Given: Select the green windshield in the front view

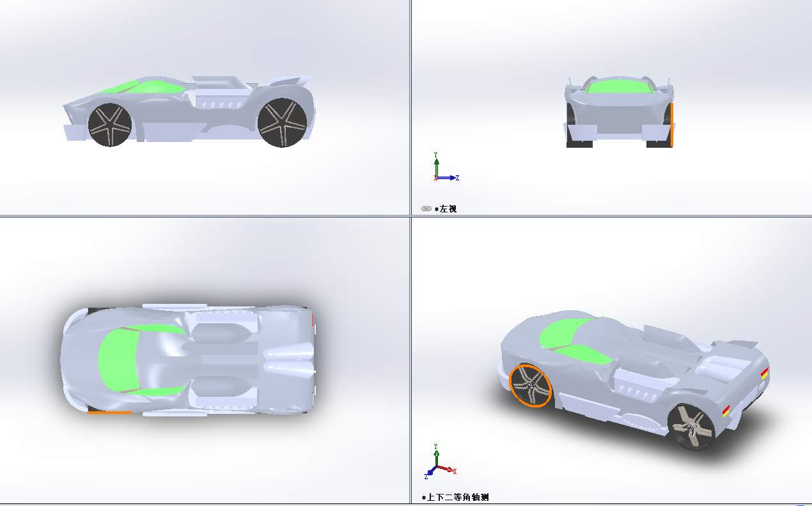Looking at the screenshot, I should click(621, 86).
